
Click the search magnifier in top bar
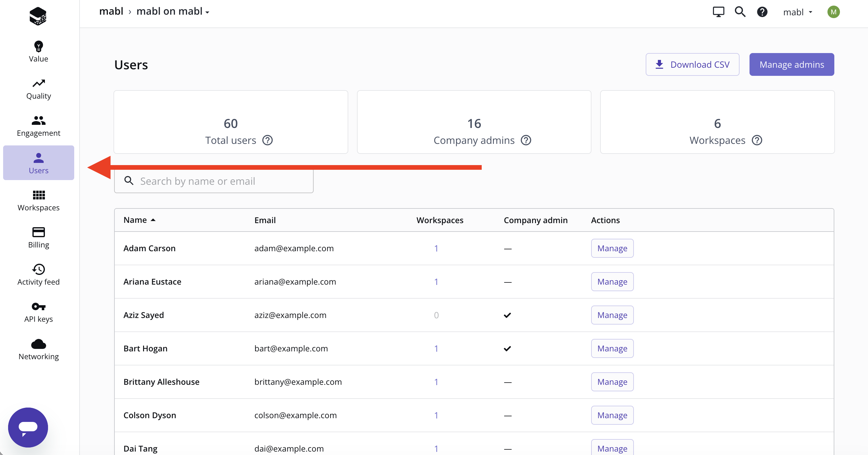740,12
